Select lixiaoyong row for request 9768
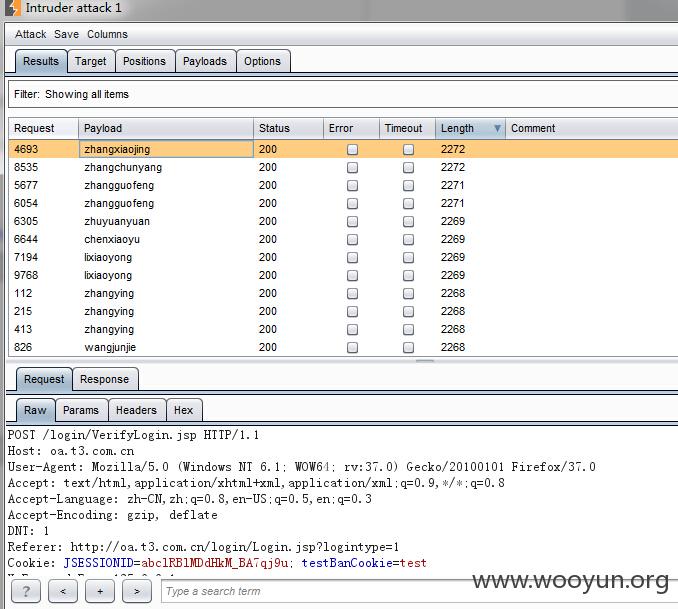 (x=343, y=276)
